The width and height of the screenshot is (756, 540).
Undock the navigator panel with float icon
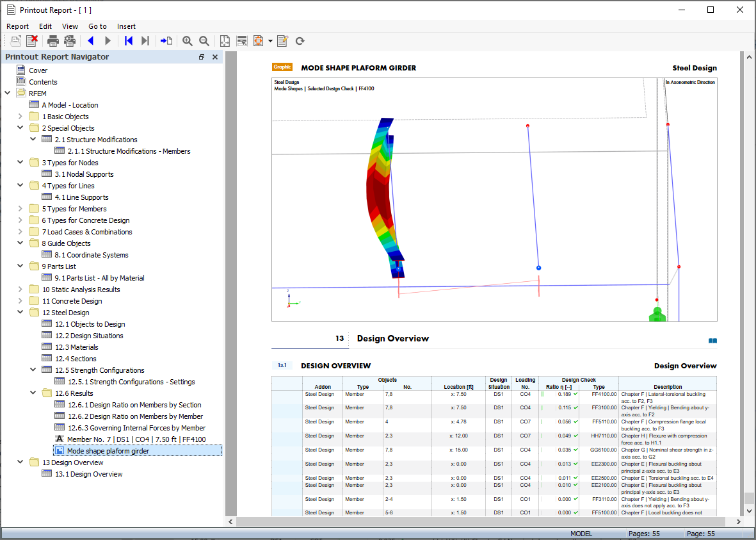[x=202, y=57]
